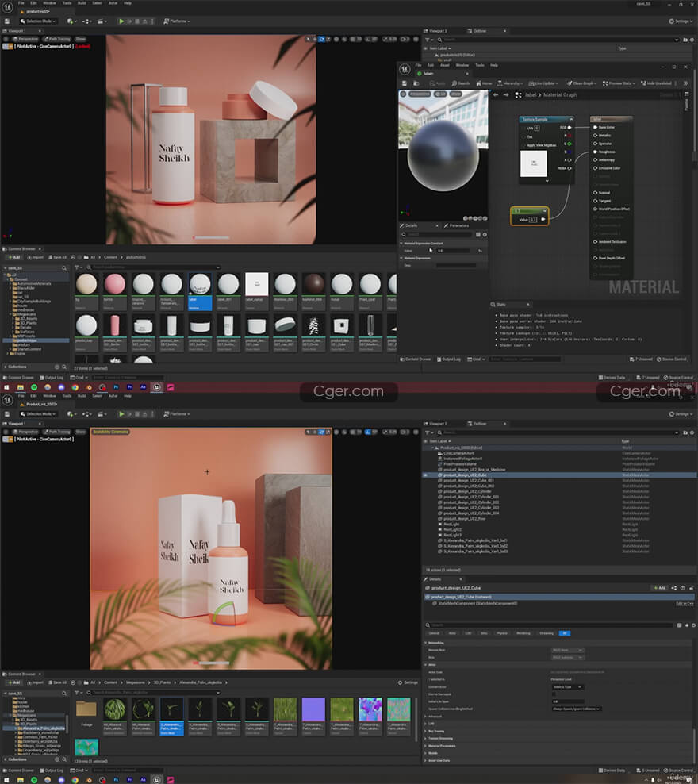Click Clean Graph in the material toolbar
This screenshot has height=784, width=698.
581,83
